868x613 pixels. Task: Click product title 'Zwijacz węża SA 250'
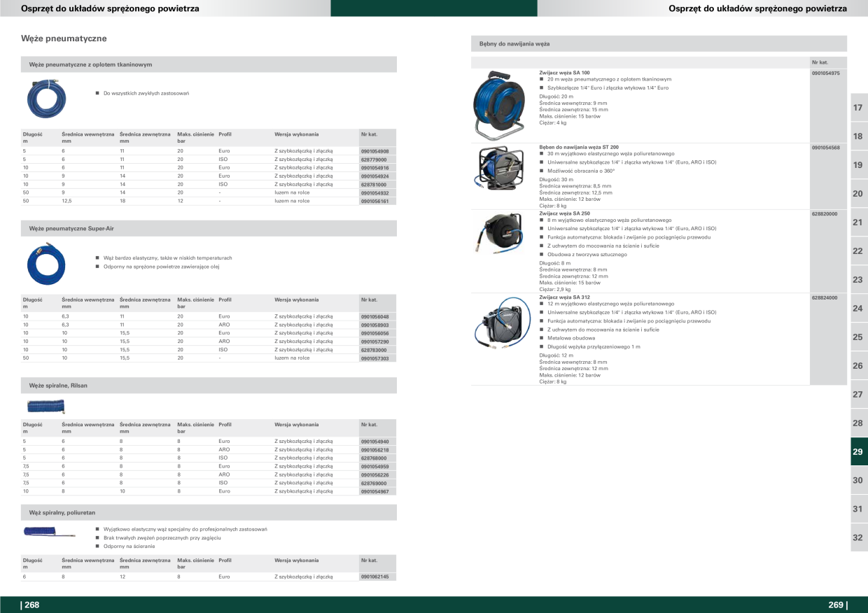[x=564, y=213]
